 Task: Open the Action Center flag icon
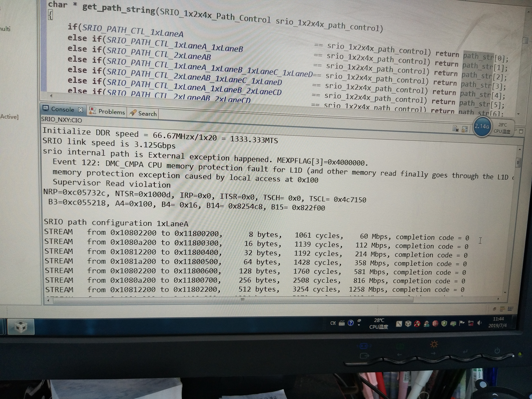[462, 323]
